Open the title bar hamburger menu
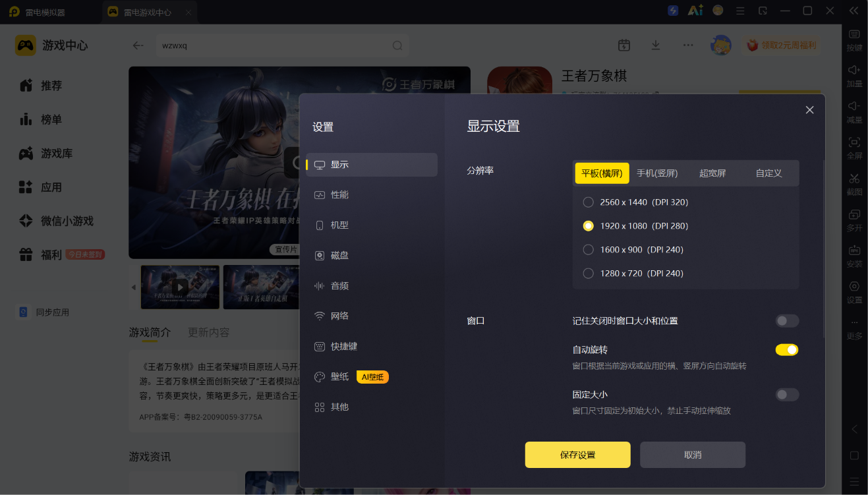 tap(741, 11)
